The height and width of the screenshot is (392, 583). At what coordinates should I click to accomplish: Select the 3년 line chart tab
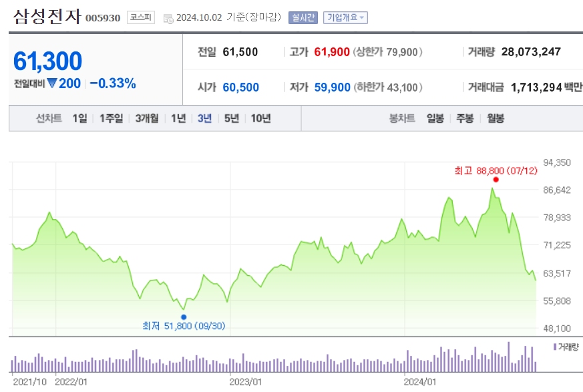[204, 118]
